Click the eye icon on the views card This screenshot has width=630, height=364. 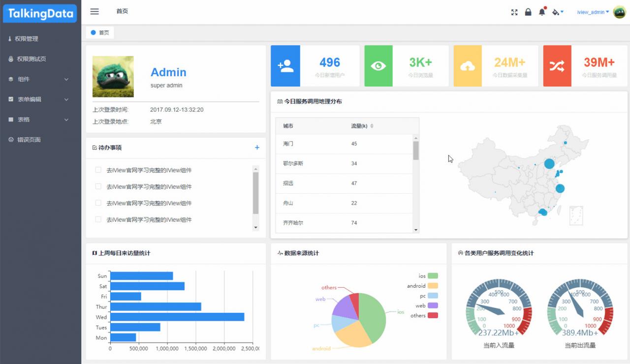coord(378,65)
